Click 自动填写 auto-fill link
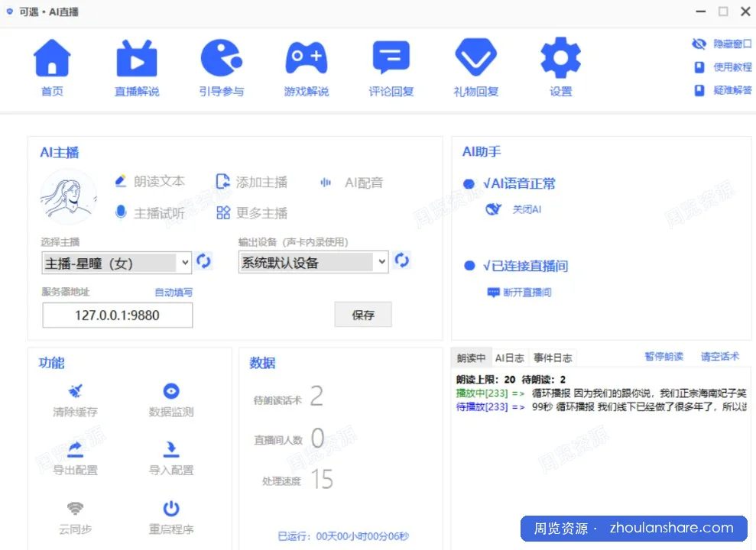This screenshot has height=550, width=756. tap(174, 292)
